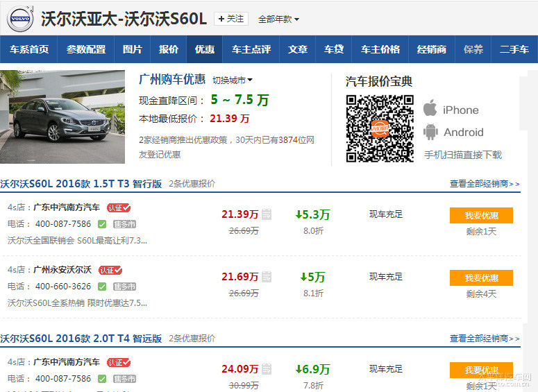Select the 优惠 tab
538x392 pixels.
click(205, 49)
